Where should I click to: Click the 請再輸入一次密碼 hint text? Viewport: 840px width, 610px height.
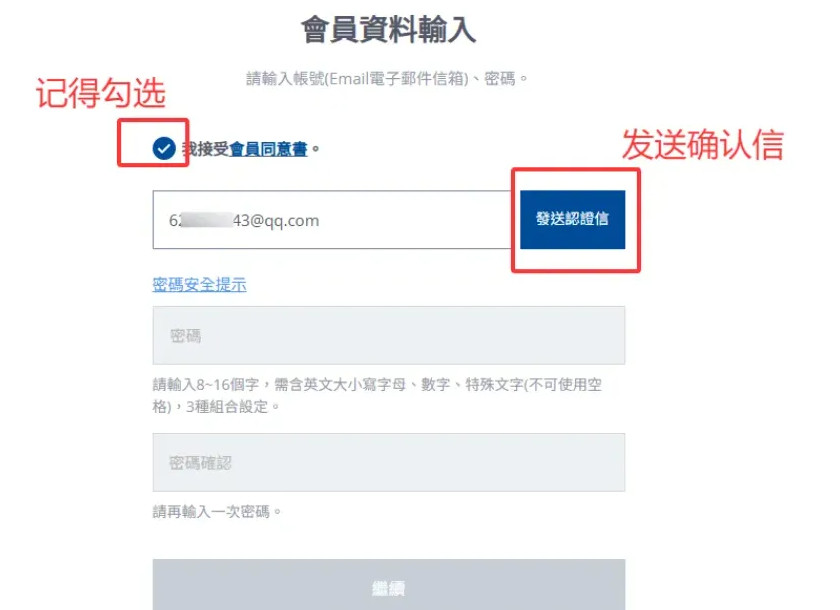click(x=217, y=511)
